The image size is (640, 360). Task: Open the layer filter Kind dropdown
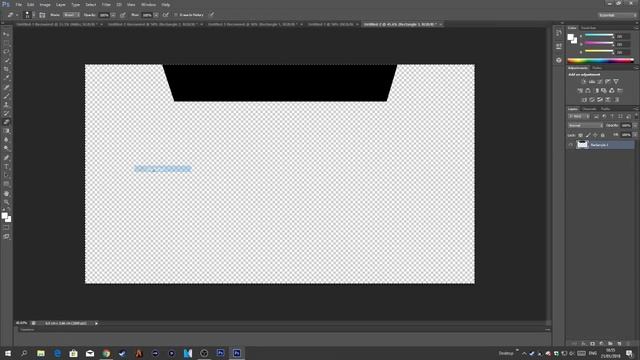[579, 116]
